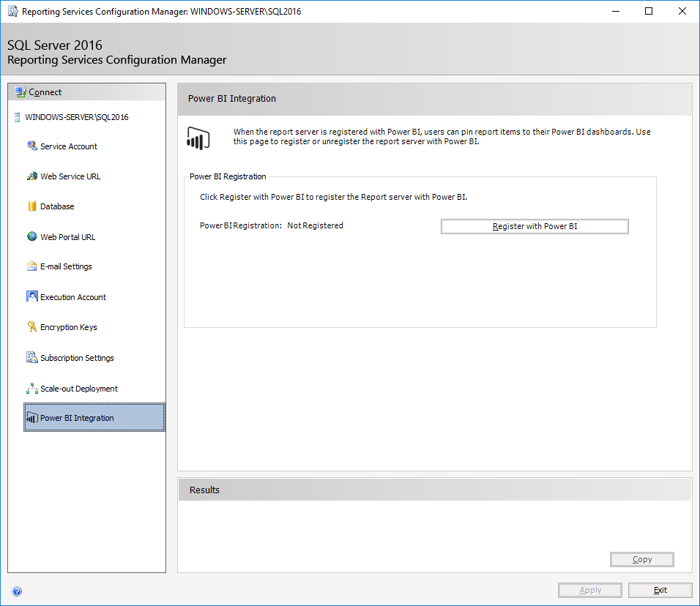Select Execution Account in the sidebar

pyautogui.click(x=72, y=297)
